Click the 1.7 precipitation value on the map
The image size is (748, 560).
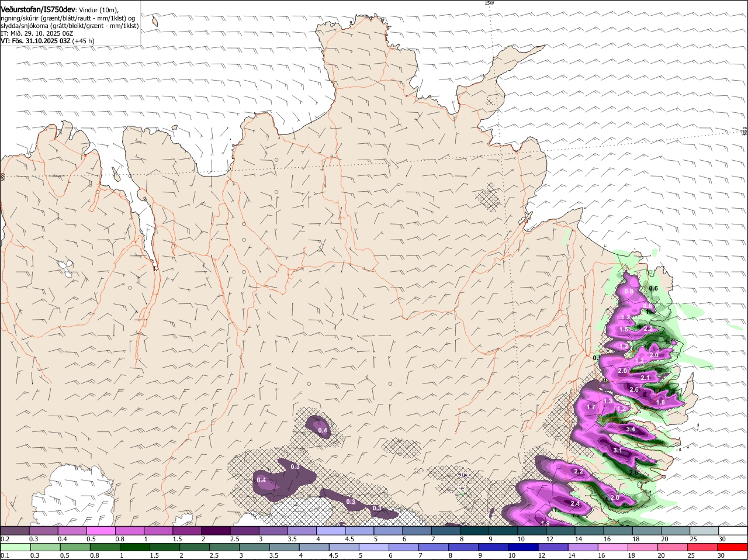coord(591,407)
